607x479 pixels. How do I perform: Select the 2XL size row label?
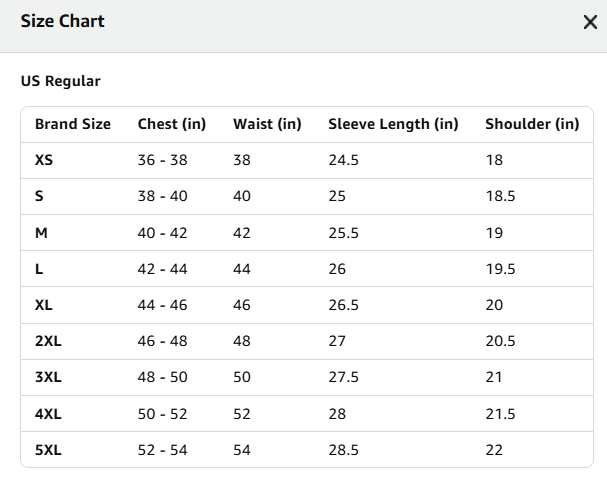48,341
